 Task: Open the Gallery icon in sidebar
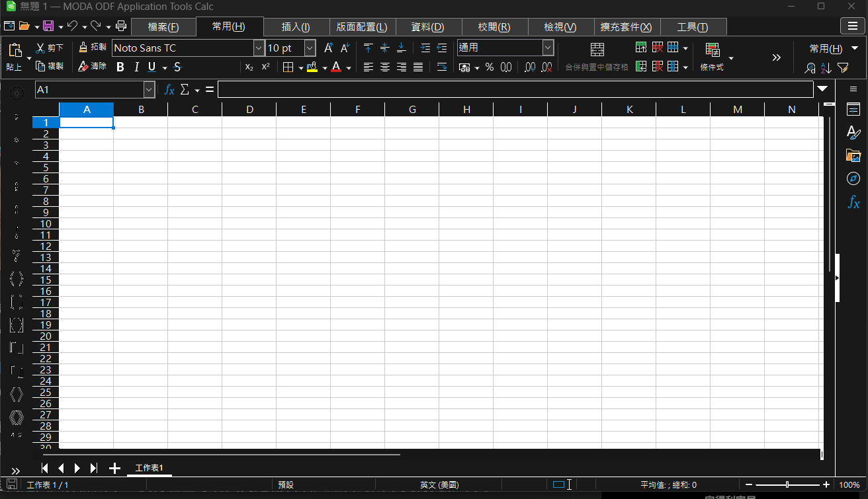pos(853,156)
